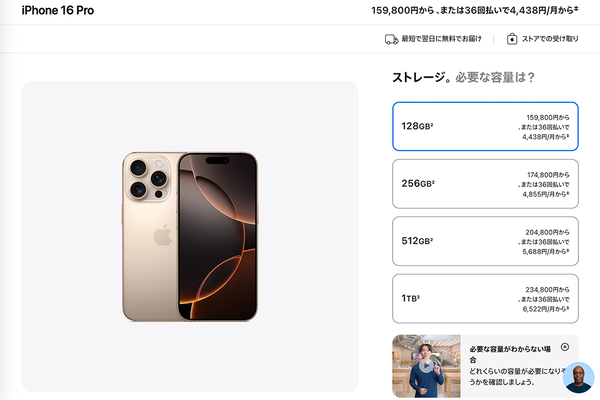Image resolution: width=600 pixels, height=400 pixels.
Task: Choose the 1TB storage option
Action: [x=485, y=299]
